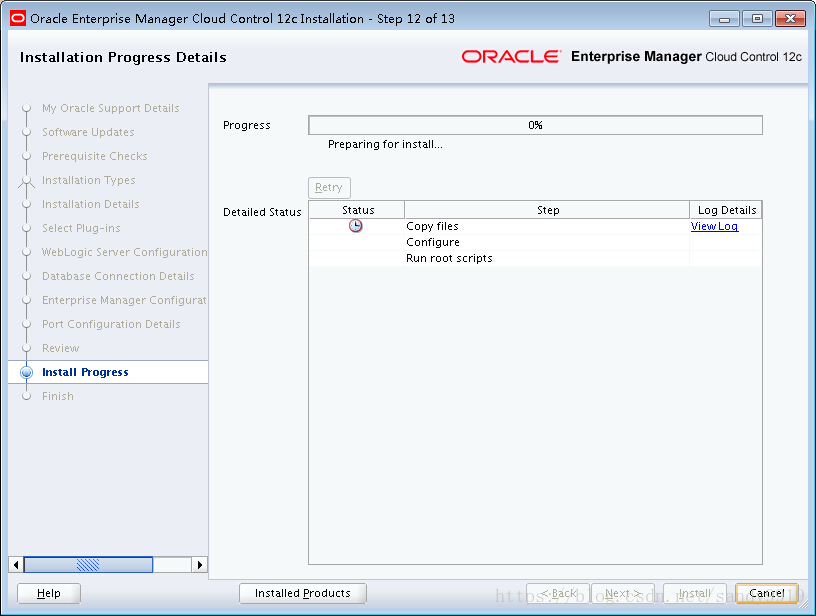The image size is (816, 616).
Task: Click the left arrow of the sidebar scrollbar
Action: (16, 564)
